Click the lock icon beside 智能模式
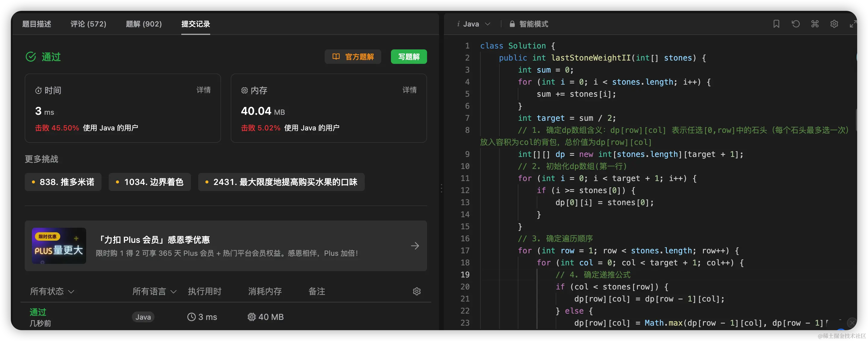The image size is (868, 341). pos(512,24)
